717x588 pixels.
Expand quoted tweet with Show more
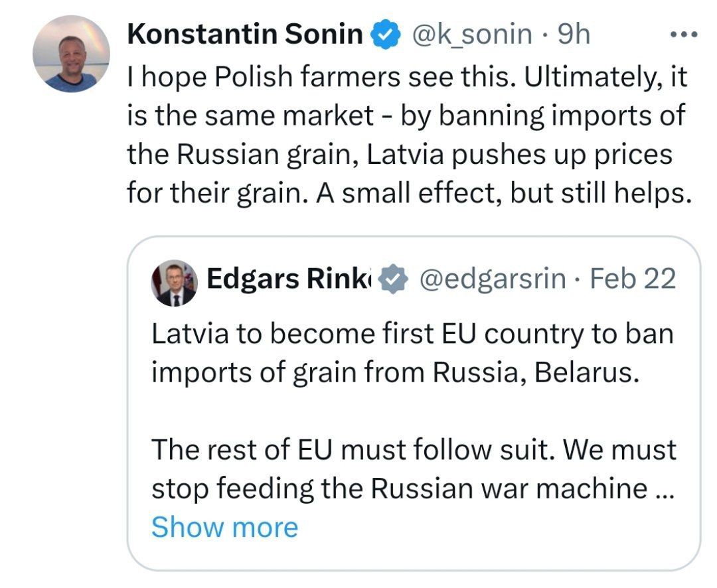pyautogui.click(x=224, y=527)
